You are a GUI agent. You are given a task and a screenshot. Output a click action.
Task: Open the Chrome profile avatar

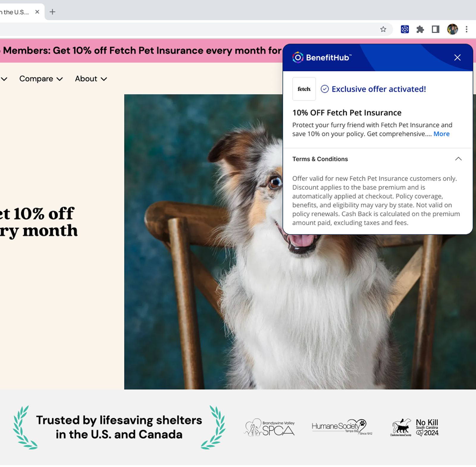[x=452, y=29]
